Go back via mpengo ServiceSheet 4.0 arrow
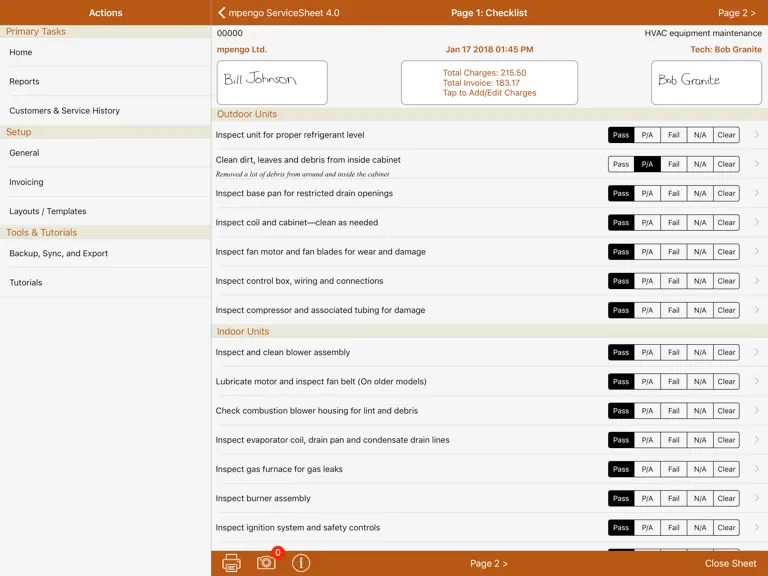Screen dimensions: 768x576 [278, 13]
